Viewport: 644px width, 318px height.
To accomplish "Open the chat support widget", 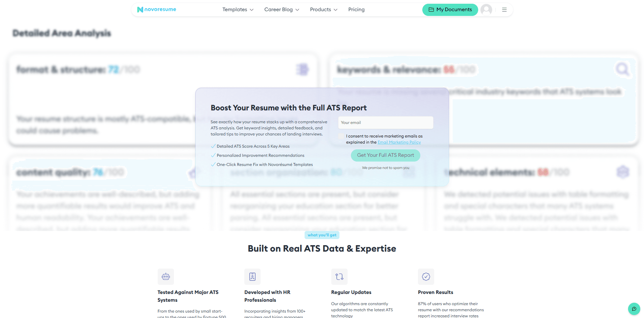I will coord(634,309).
